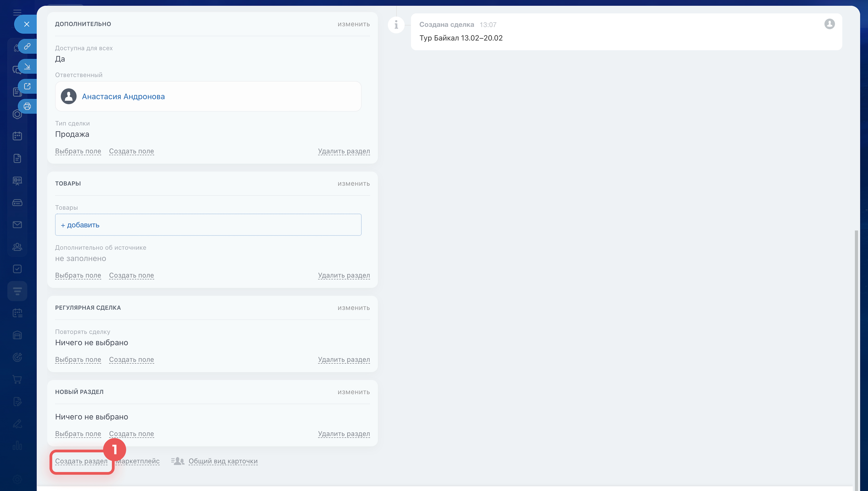Click Анастасия Андронова responsible link
The width and height of the screenshot is (868, 491).
click(123, 97)
